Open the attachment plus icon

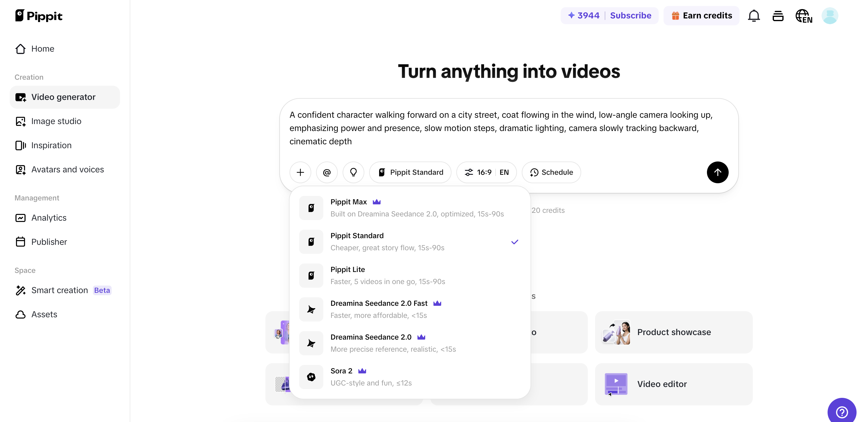(x=300, y=172)
